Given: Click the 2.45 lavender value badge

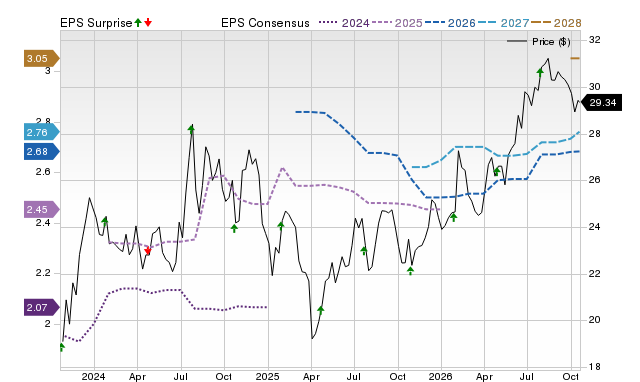Looking at the screenshot, I should click(x=42, y=209).
